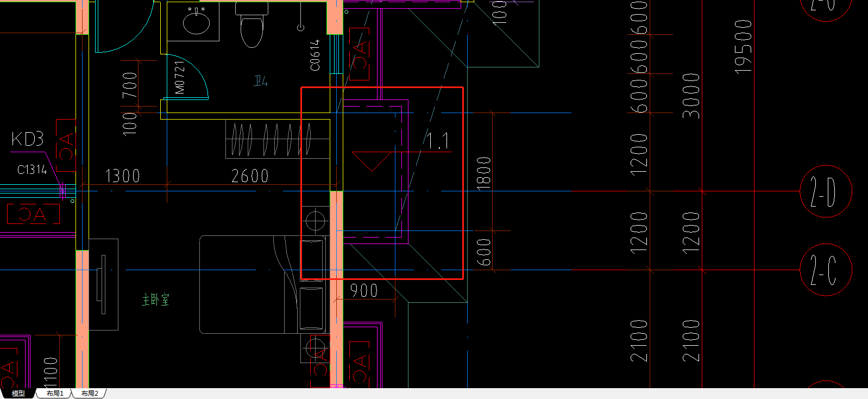
Task: Select the 19500 overall dimension text
Action: 743,47
